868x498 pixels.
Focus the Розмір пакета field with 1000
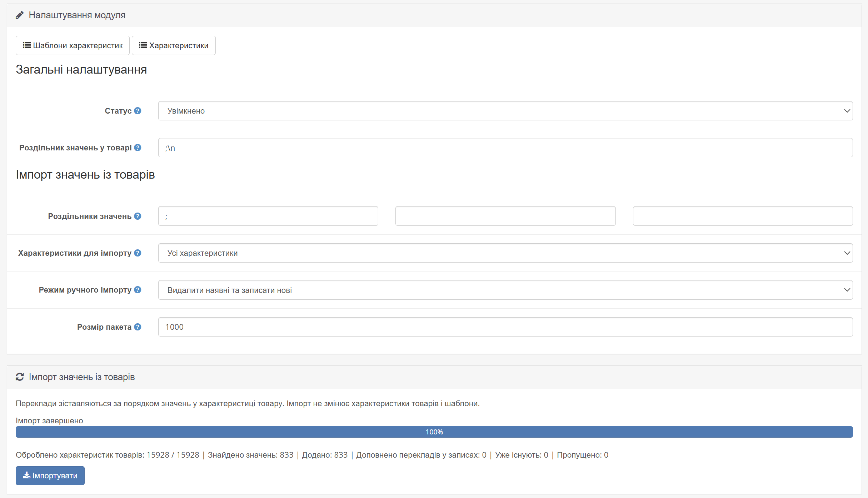(x=505, y=327)
